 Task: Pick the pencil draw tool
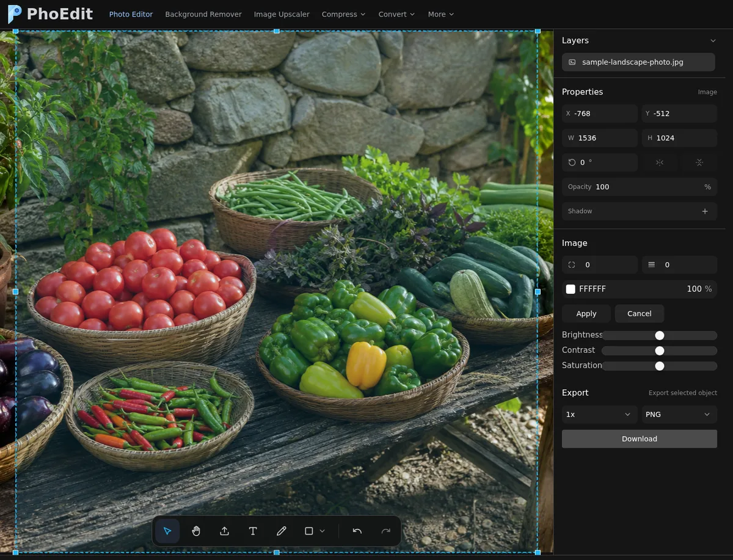tap(281, 531)
